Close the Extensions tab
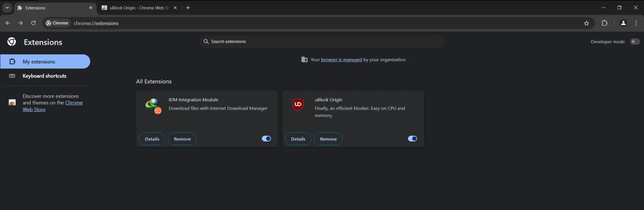This screenshot has height=210, width=644. 91,8
